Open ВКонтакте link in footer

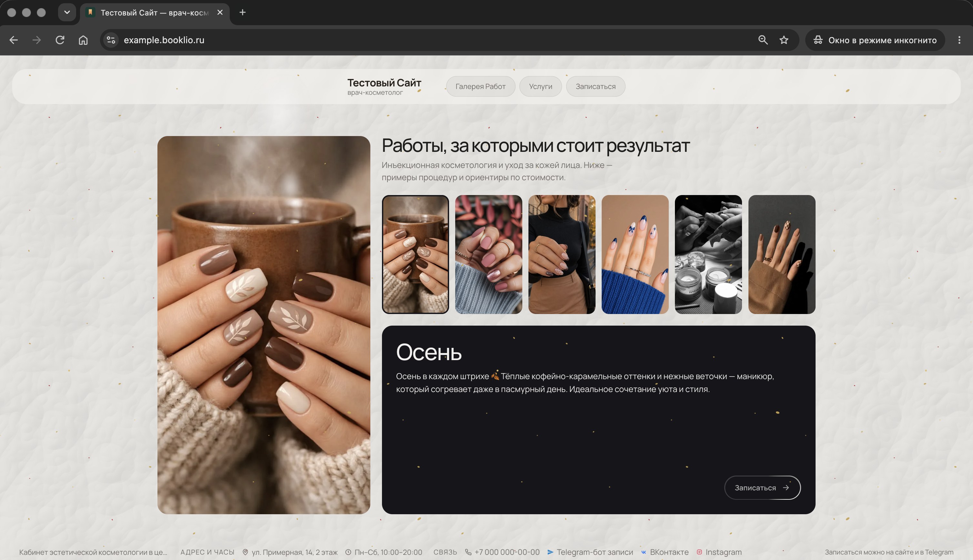[x=669, y=552]
